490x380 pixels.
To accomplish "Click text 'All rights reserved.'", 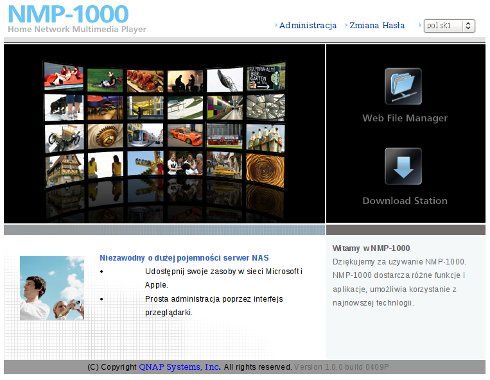I will (258, 367).
